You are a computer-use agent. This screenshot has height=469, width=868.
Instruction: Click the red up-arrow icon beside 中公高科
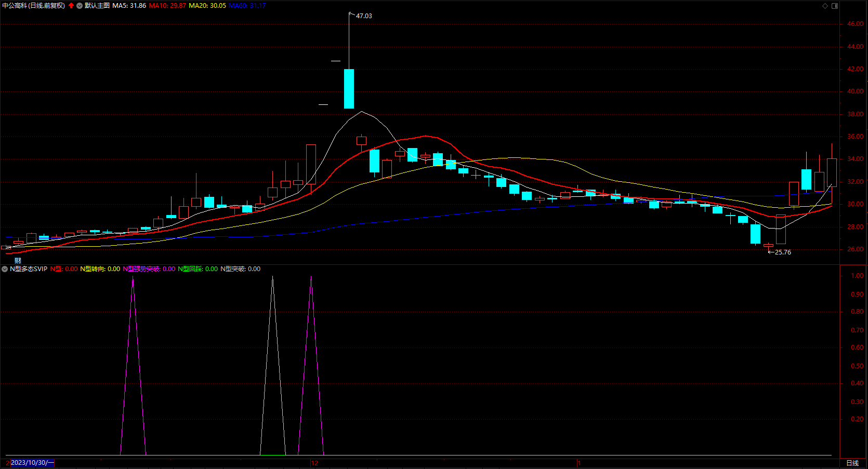71,6
